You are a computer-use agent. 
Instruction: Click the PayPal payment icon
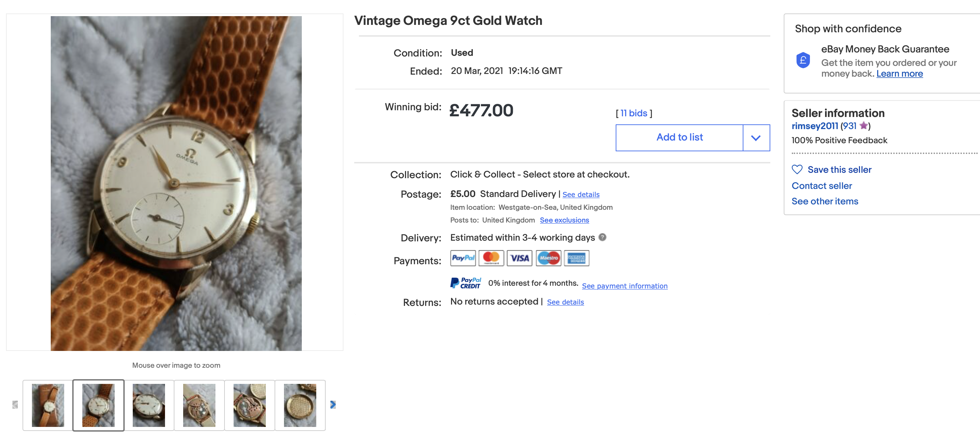[462, 258]
